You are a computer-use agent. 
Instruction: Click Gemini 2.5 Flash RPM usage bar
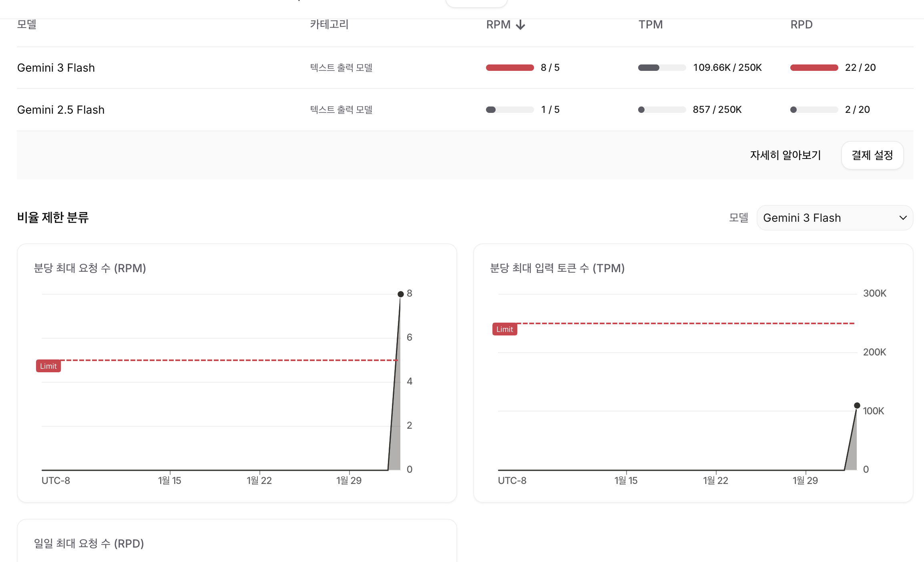pyautogui.click(x=510, y=110)
